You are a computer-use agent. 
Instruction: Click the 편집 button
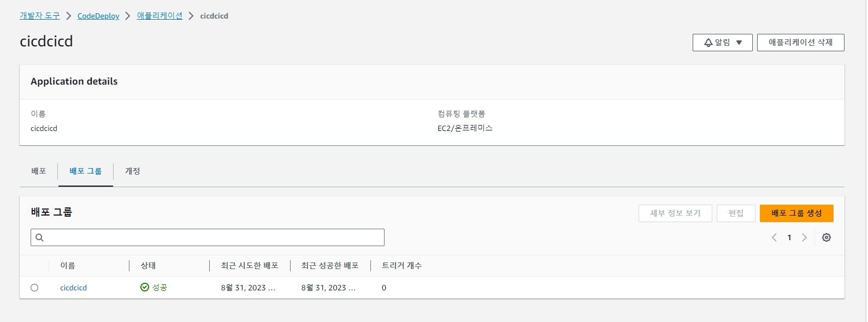click(x=736, y=213)
